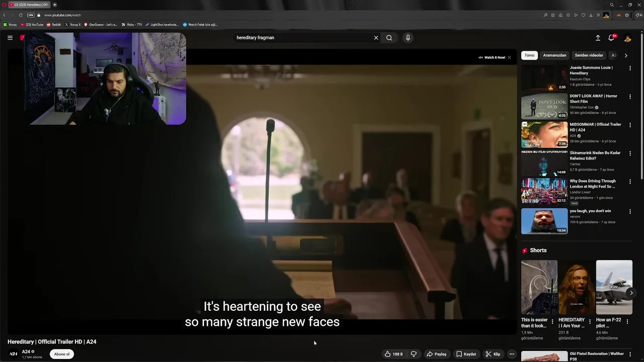Image resolution: width=644 pixels, height=362 pixels.
Task: Open Reddit bookmark
Action: tap(54, 25)
